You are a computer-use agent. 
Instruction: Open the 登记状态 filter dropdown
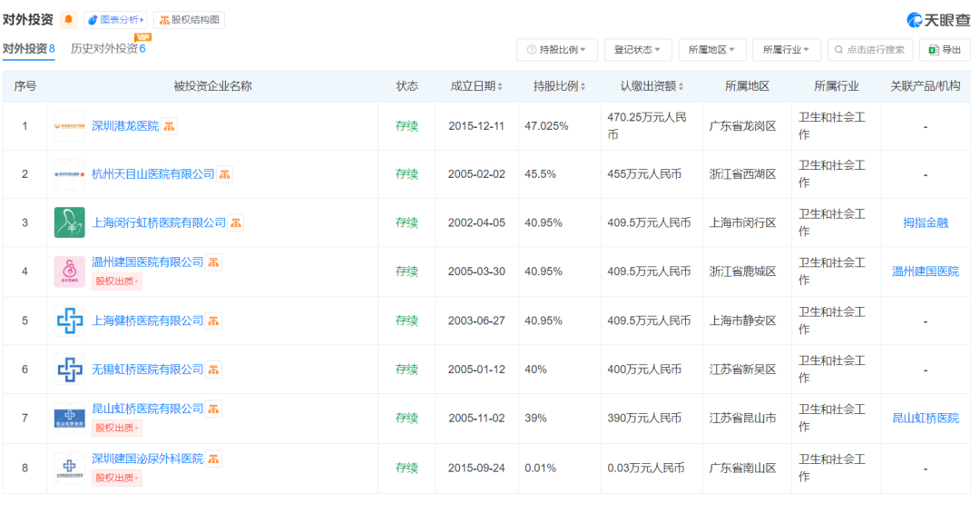click(x=637, y=50)
